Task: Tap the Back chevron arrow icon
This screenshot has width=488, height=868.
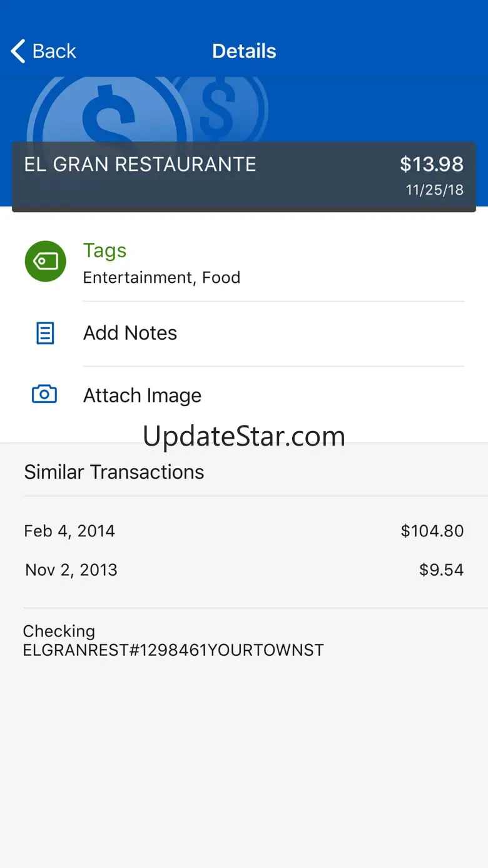Action: 19,51
